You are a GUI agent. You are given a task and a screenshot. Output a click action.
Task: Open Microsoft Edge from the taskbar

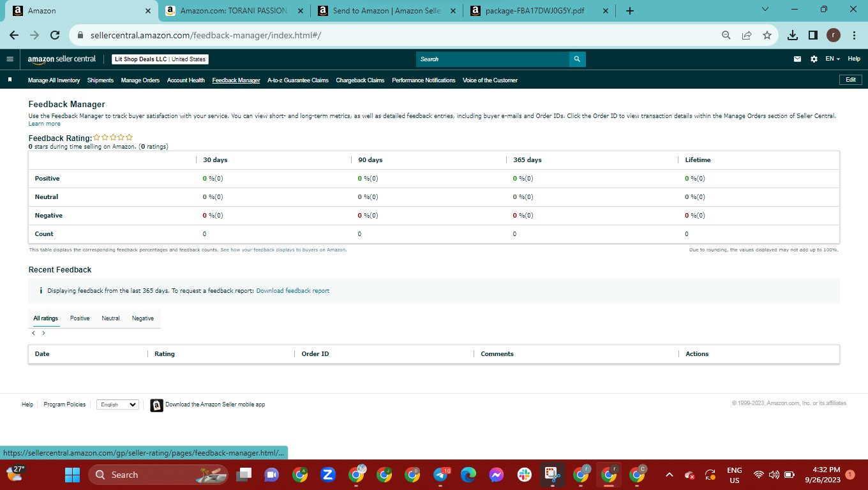click(468, 475)
